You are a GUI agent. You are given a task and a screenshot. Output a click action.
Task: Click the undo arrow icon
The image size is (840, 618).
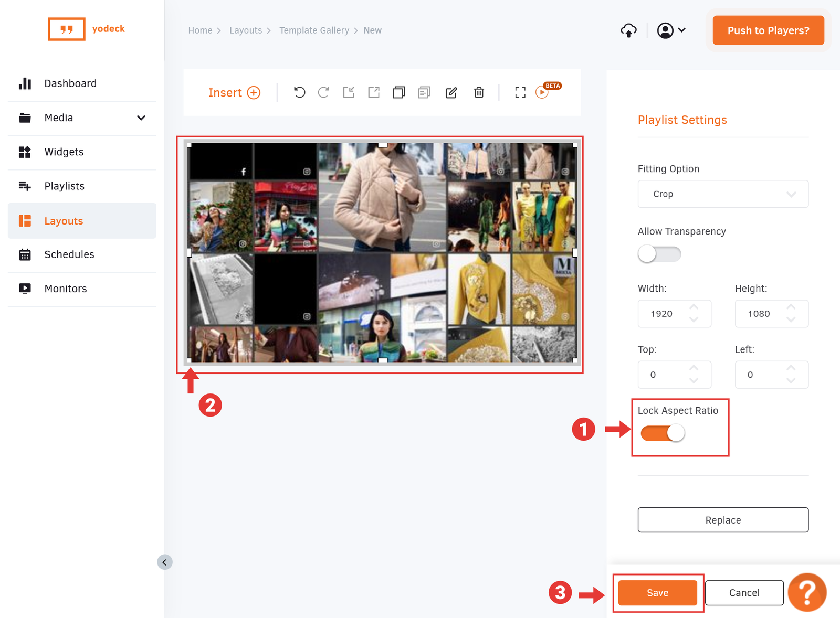299,92
